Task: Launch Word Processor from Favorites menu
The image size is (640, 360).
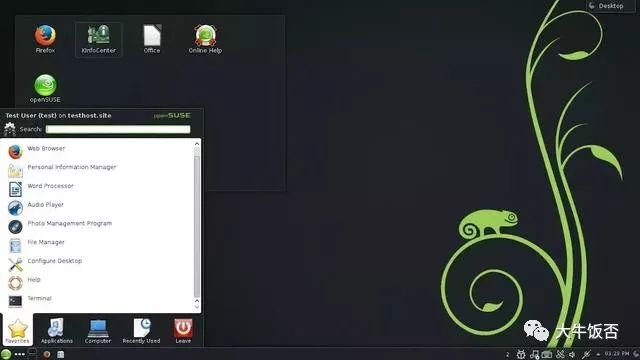Action: (98, 189)
